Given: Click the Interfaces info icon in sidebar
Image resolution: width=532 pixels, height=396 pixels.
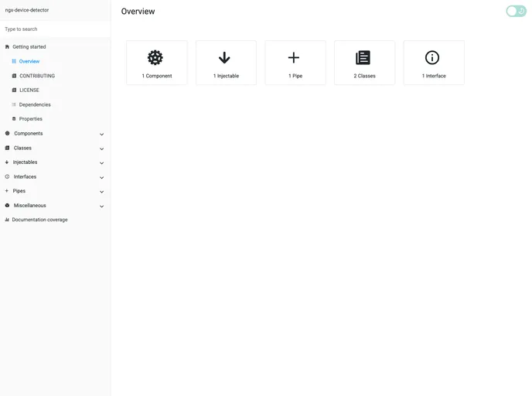Looking at the screenshot, I should click(7, 177).
